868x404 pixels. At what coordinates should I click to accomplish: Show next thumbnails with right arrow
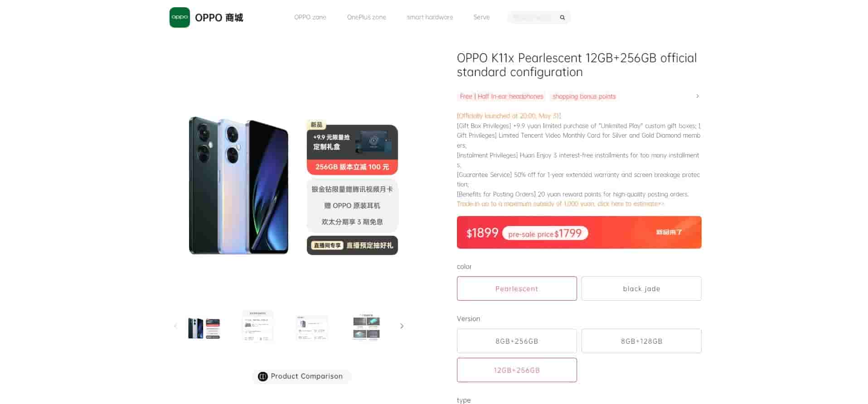402,326
